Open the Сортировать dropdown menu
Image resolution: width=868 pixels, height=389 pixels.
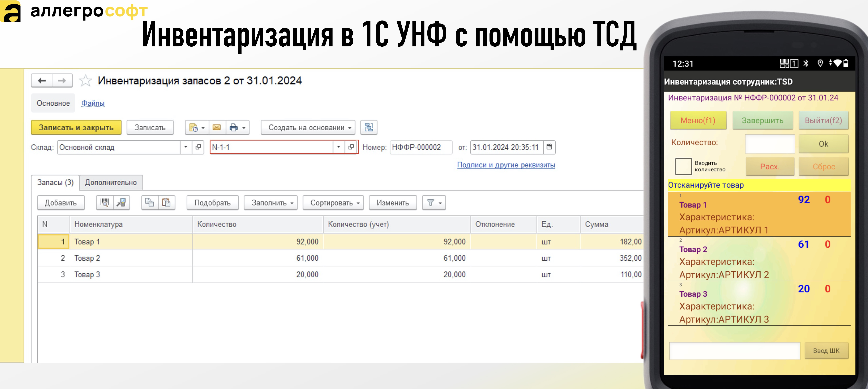point(333,203)
